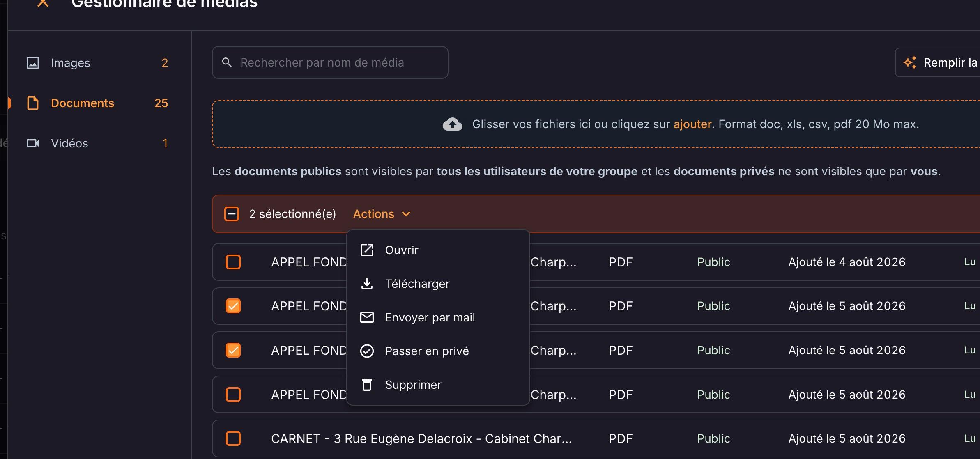Click the file drop zone area
Image resolution: width=980 pixels, height=459 pixels.
(x=596, y=124)
